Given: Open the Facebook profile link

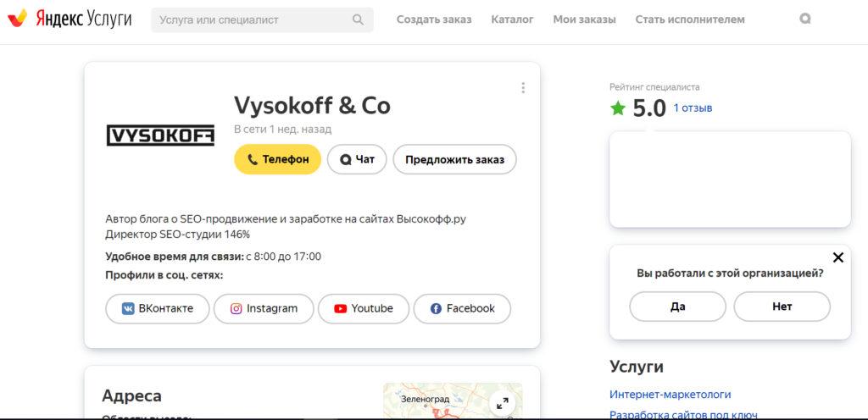Looking at the screenshot, I should pyautogui.click(x=462, y=308).
